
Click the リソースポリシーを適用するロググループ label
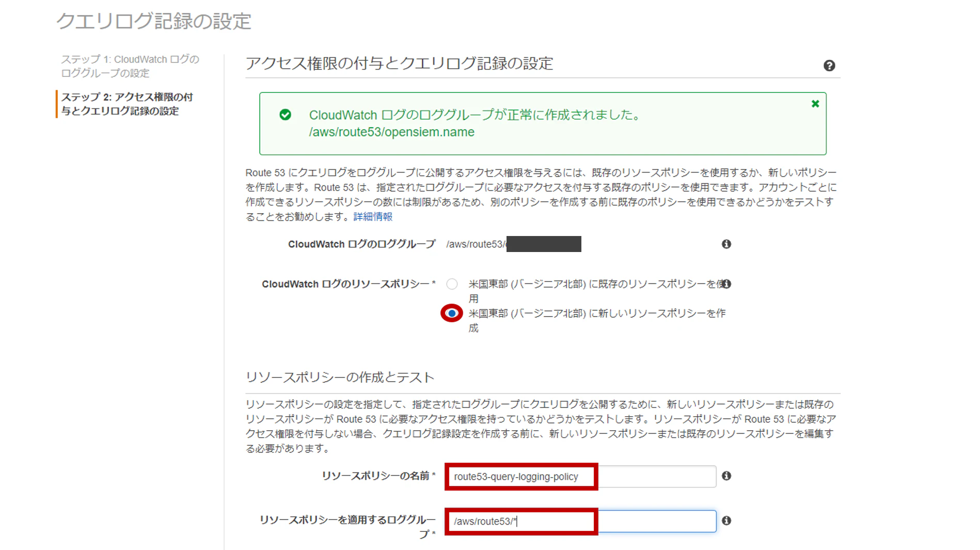pyautogui.click(x=347, y=527)
